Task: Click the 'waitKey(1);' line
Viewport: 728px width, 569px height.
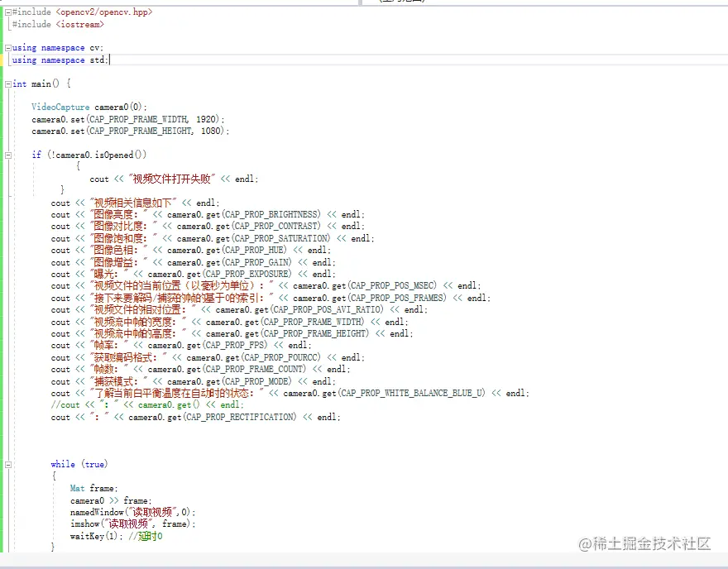Action: (116, 537)
